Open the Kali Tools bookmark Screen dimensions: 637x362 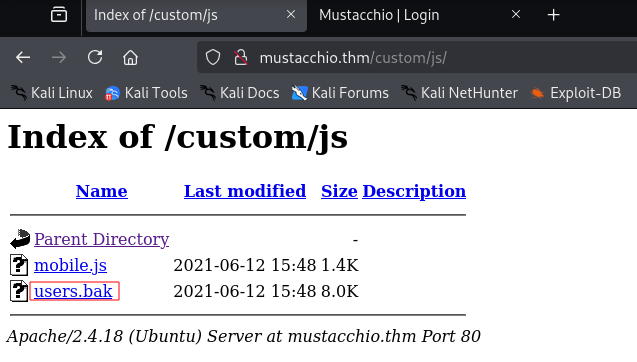pos(146,93)
